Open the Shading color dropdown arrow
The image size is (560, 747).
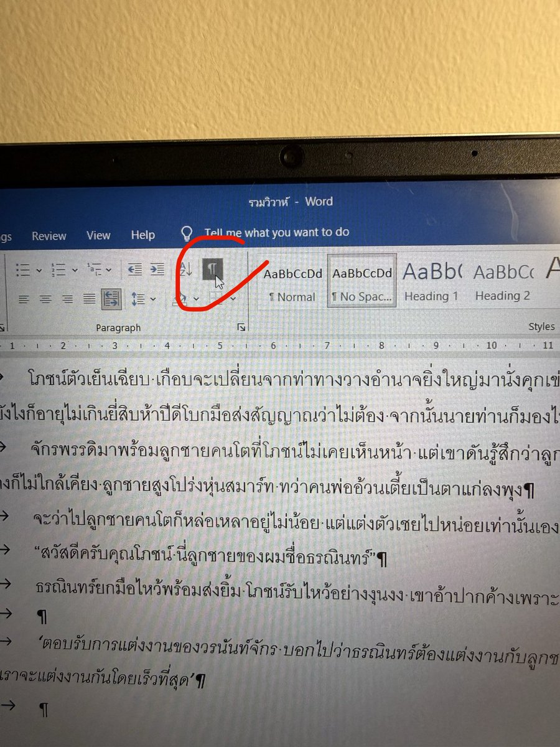[196, 300]
